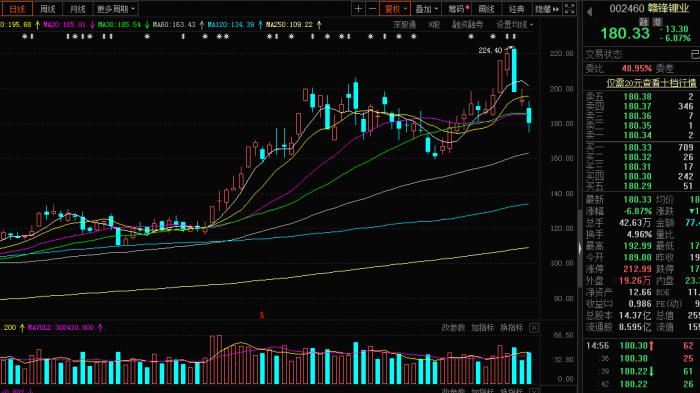Viewport: 700px width, 393px height.
Task: Click the 今开 189.00 value
Action: [638, 257]
